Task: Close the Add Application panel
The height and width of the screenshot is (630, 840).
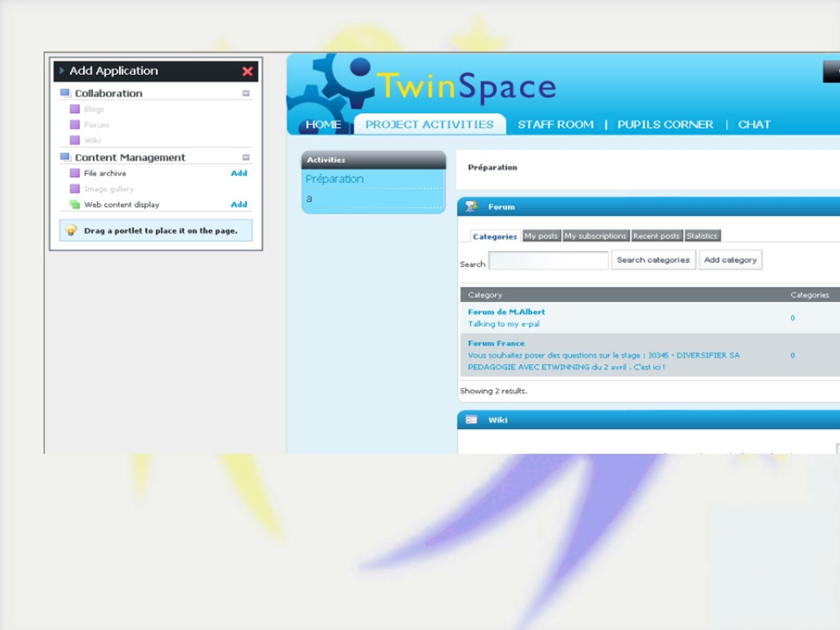Action: pos(248,71)
